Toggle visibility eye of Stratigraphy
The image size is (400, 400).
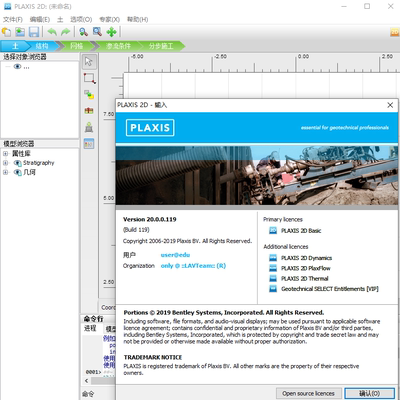tap(17, 163)
